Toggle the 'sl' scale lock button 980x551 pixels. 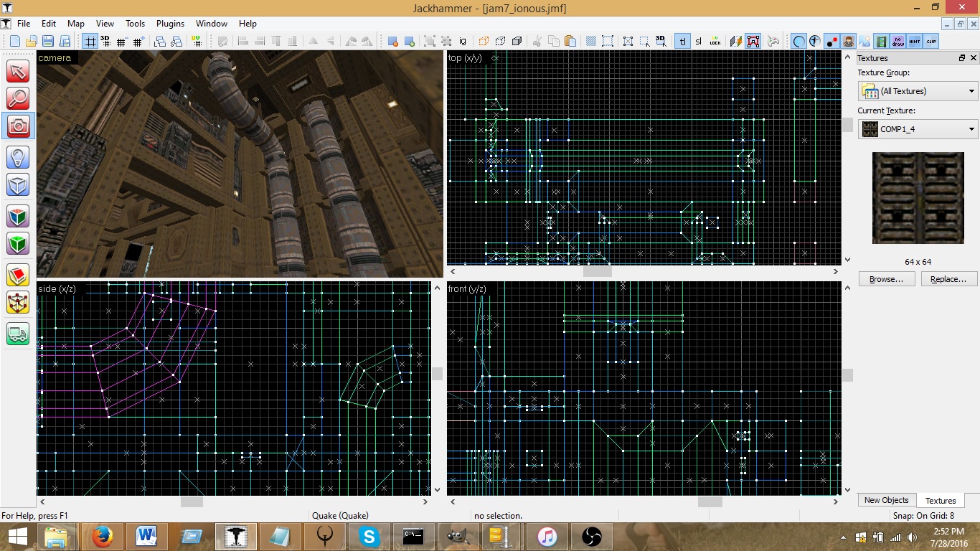click(698, 41)
